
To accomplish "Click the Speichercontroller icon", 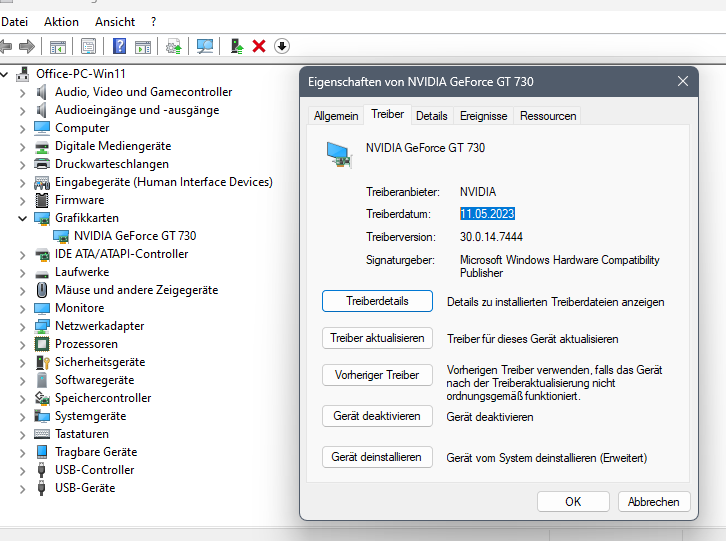I will point(42,398).
